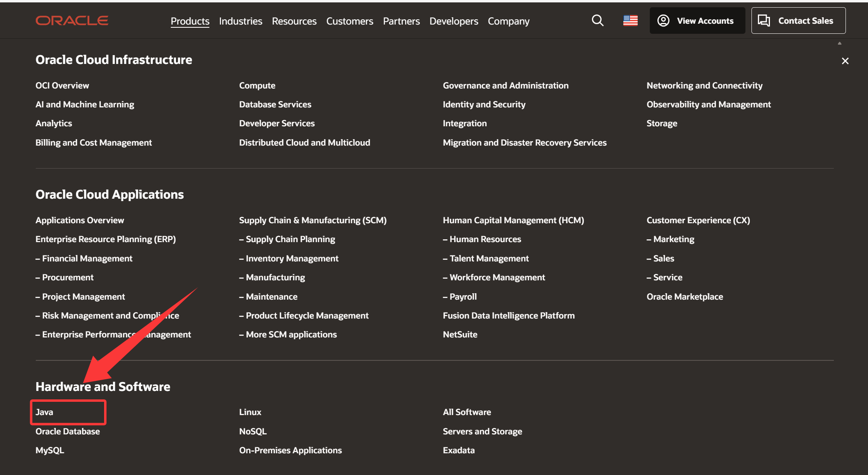Viewport: 868px width, 475px height.
Task: Open Fusion Data Intelligence Platform
Action: coord(509,315)
